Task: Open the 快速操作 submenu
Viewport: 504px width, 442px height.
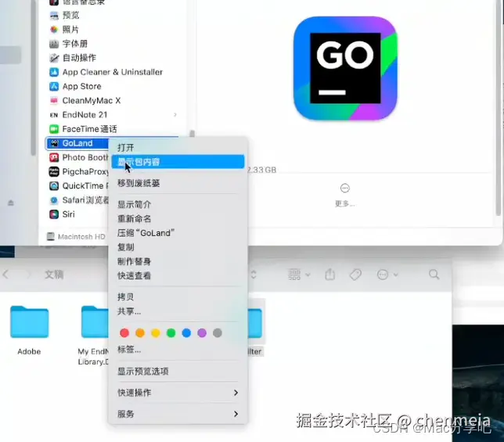Action: 178,393
